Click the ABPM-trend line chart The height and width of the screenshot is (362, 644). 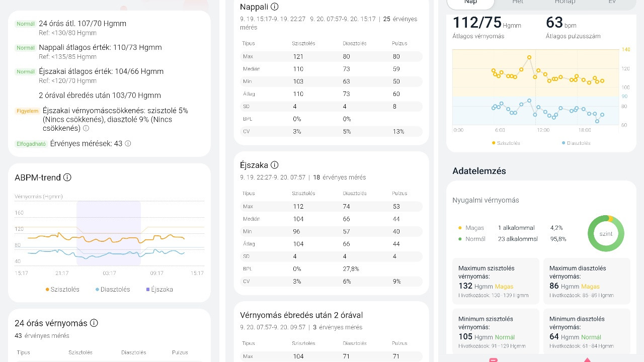pos(109,233)
